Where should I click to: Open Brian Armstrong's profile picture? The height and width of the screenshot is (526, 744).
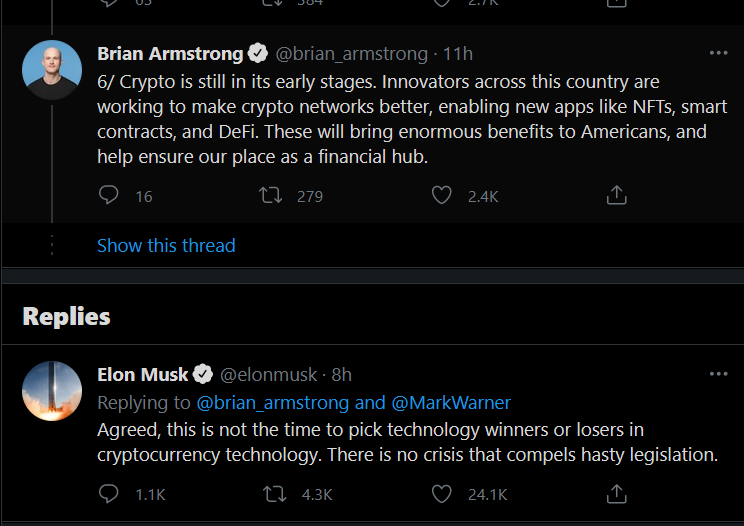(52, 70)
